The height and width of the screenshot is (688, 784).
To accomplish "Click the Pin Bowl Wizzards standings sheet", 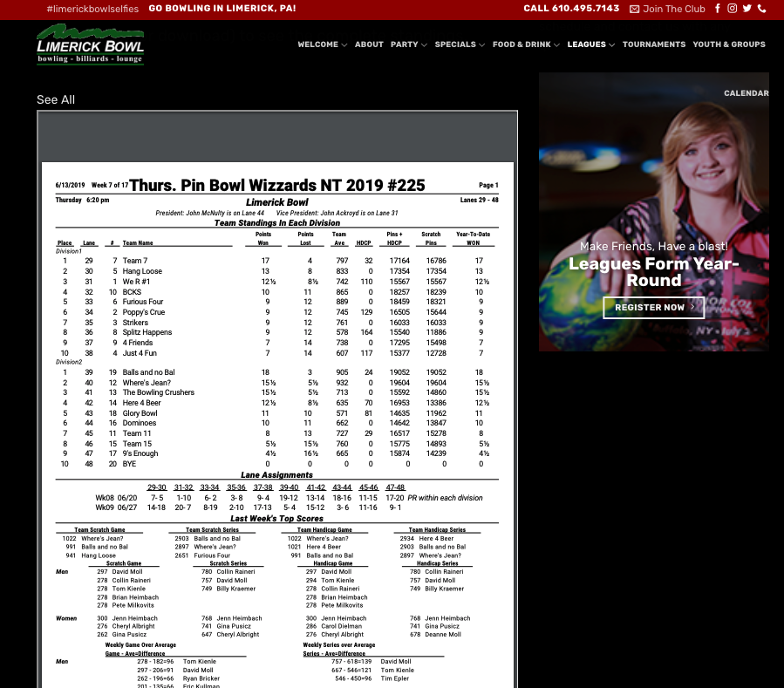I will (277, 392).
